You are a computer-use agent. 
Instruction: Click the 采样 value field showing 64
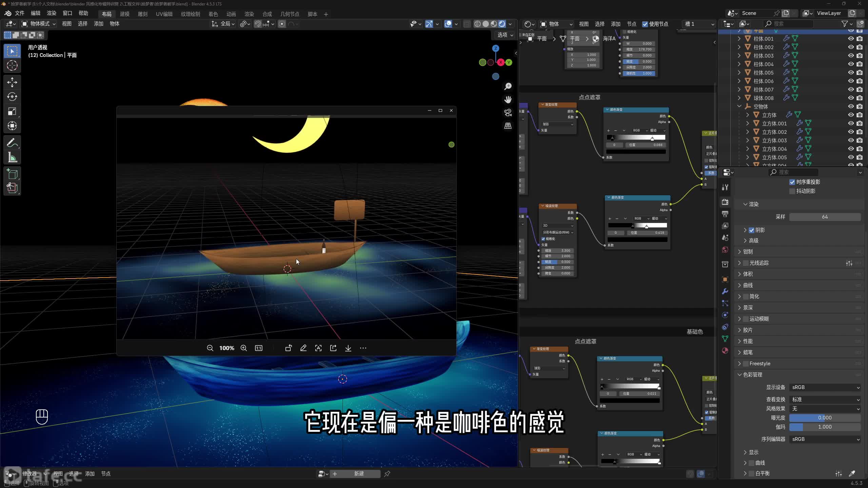coord(825,217)
